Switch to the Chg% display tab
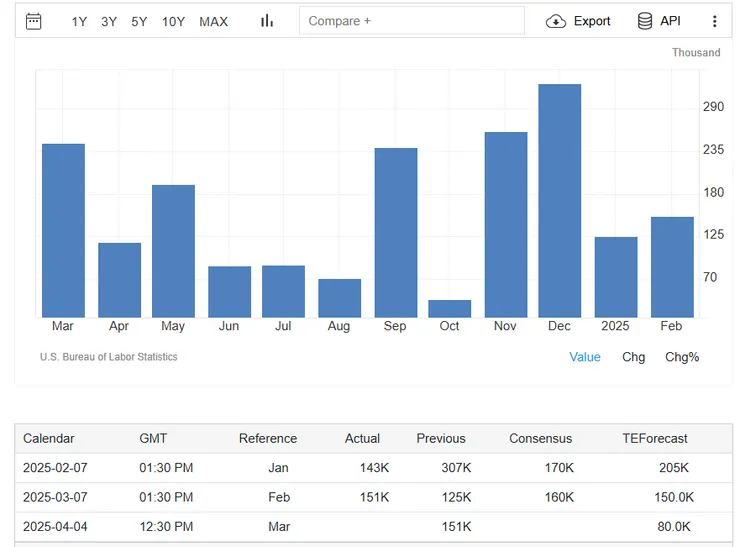Image resolution: width=740 pixels, height=547 pixels. (682, 357)
